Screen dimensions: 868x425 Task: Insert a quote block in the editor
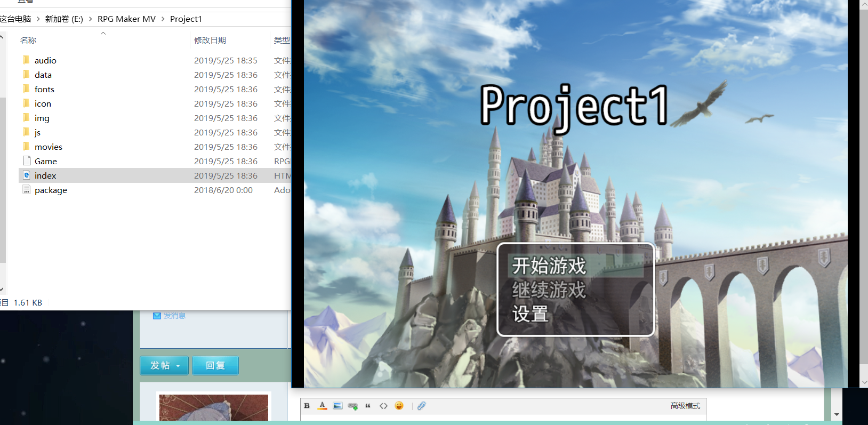(x=368, y=406)
